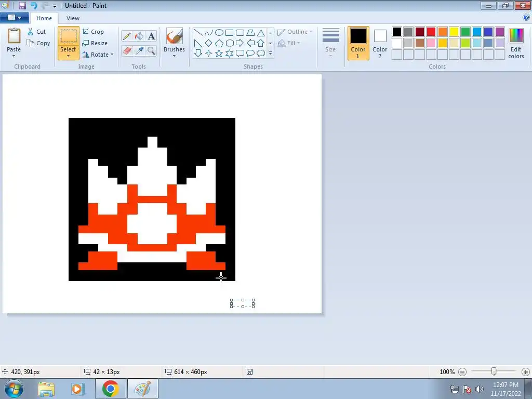532x399 pixels.
Task: Open Edit colors dialog
Action: (516, 43)
